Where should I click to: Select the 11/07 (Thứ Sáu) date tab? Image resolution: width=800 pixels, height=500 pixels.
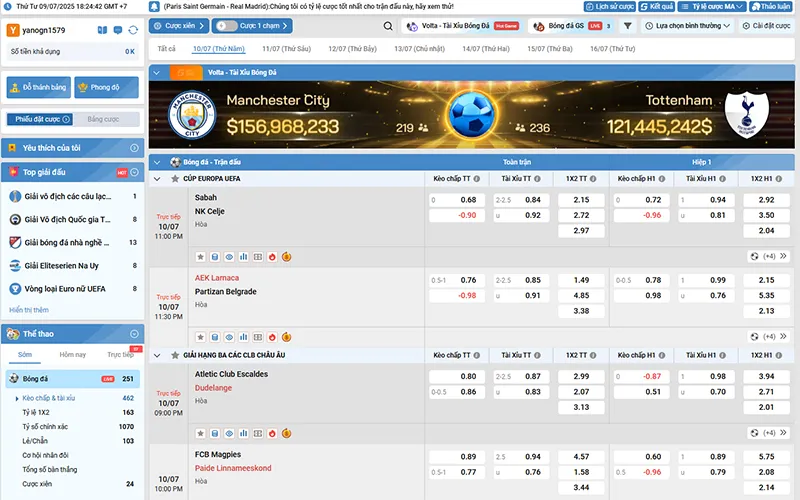tap(285, 48)
